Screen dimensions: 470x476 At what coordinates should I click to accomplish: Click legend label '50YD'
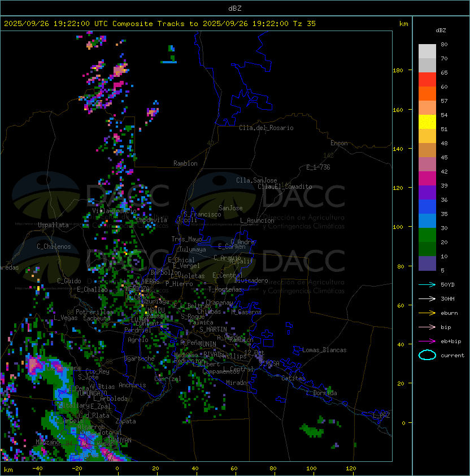447,285
